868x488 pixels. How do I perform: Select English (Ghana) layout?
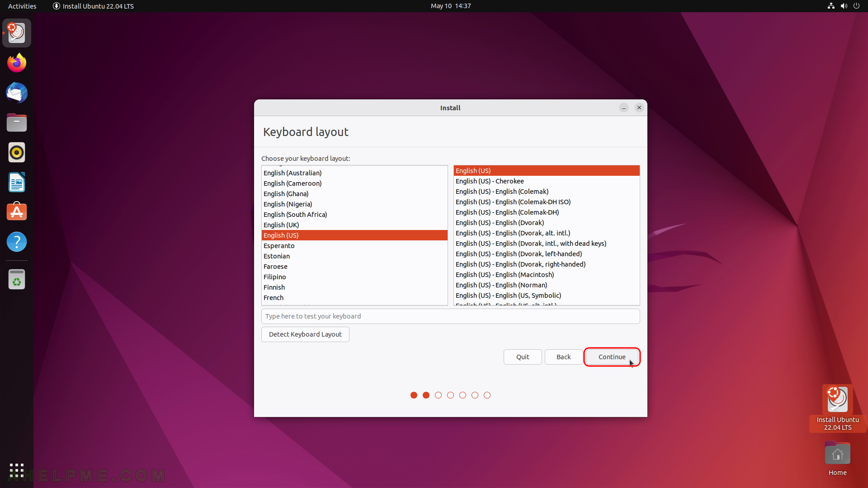(x=354, y=194)
